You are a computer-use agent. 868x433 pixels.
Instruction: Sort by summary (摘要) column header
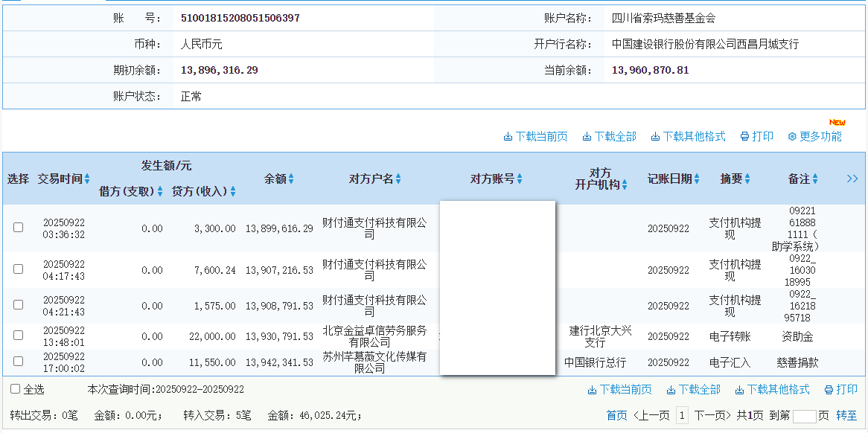[x=735, y=179]
